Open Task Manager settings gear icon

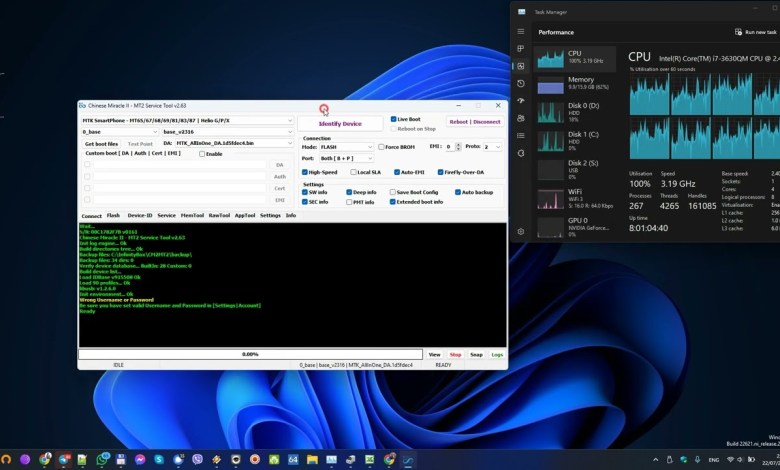[521, 231]
